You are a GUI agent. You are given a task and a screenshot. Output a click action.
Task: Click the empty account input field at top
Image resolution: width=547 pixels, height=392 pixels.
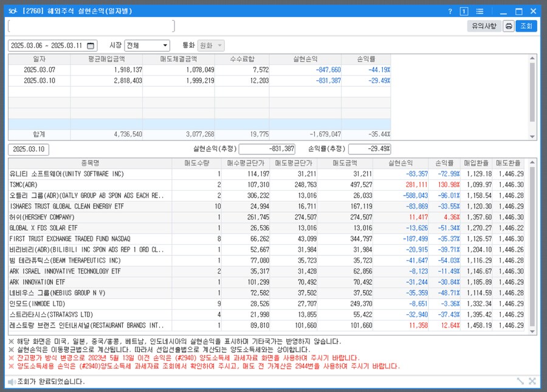pos(91,26)
